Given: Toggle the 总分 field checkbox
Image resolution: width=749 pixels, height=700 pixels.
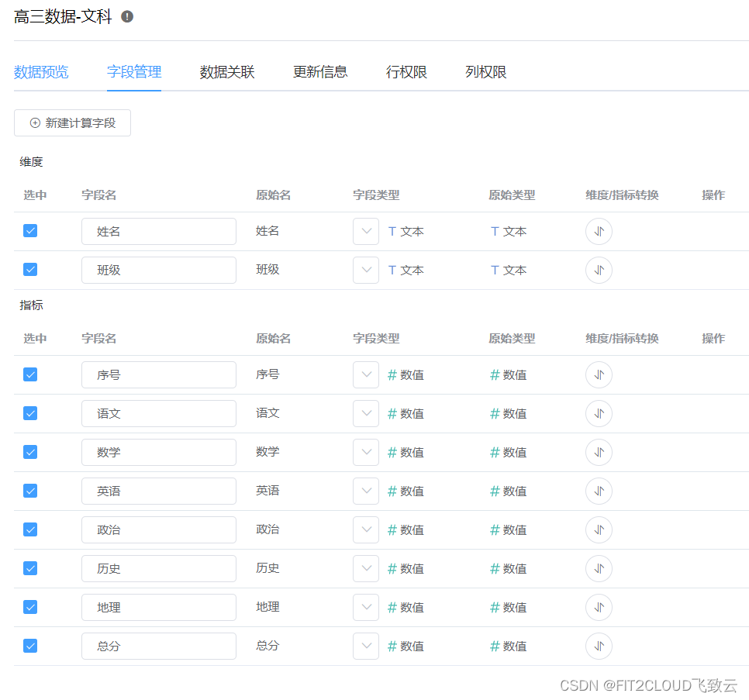Looking at the screenshot, I should 30,646.
